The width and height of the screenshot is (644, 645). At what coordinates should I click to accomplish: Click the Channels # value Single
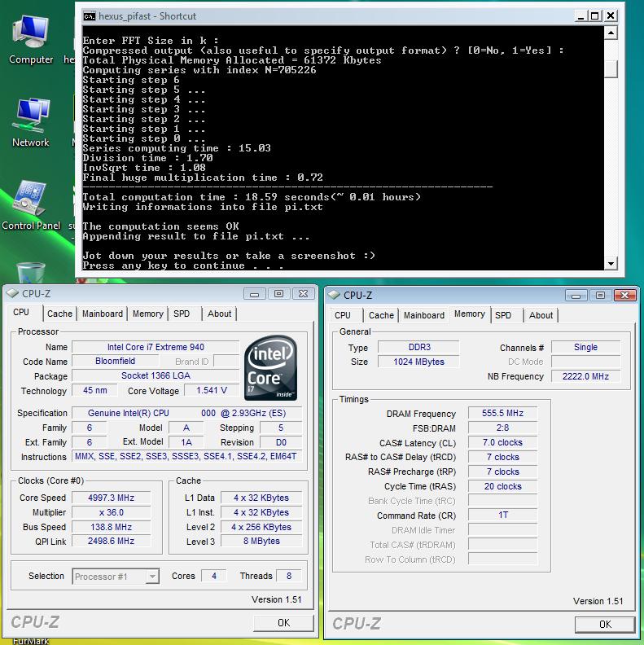pos(585,347)
